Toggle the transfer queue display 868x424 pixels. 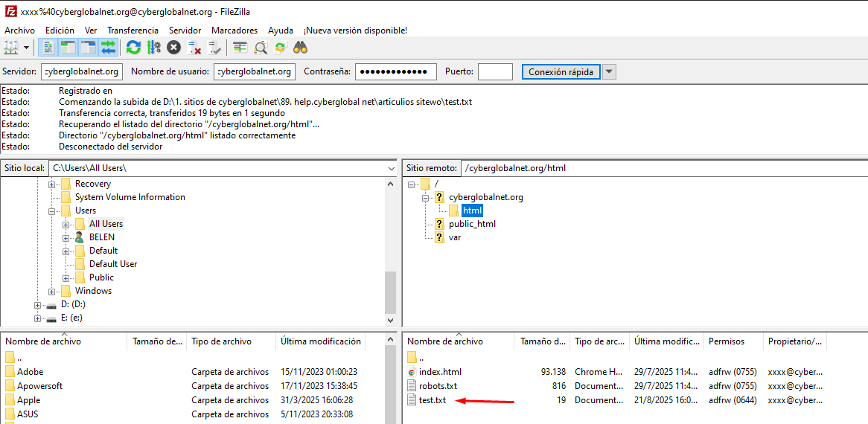(108, 48)
